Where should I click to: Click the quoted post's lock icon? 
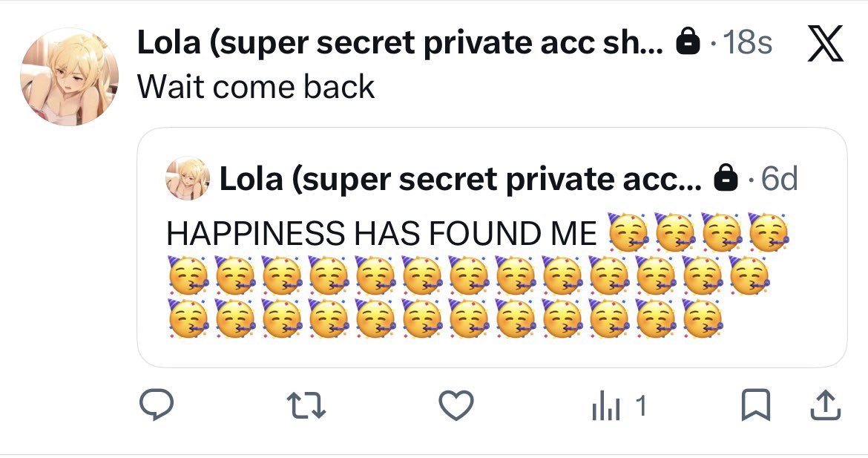click(x=726, y=179)
